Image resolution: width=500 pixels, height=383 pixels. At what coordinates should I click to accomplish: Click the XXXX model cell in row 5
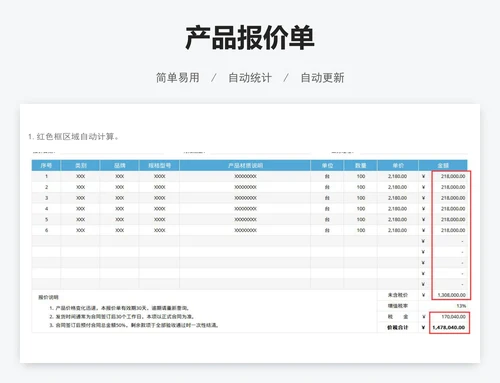[159, 220]
